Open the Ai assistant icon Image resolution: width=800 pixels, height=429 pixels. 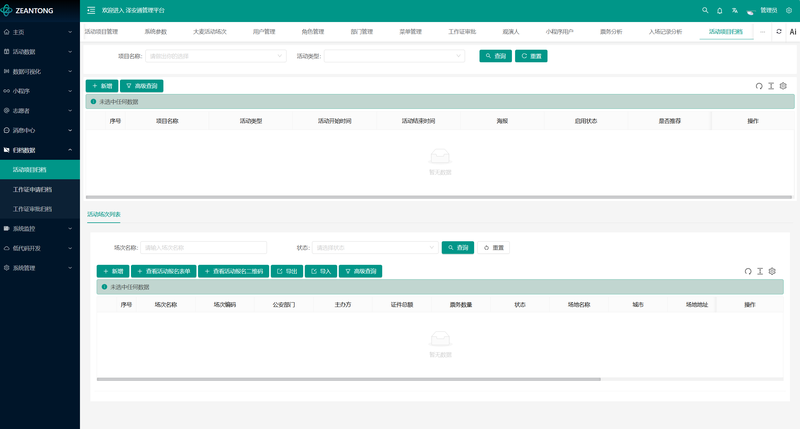point(793,32)
